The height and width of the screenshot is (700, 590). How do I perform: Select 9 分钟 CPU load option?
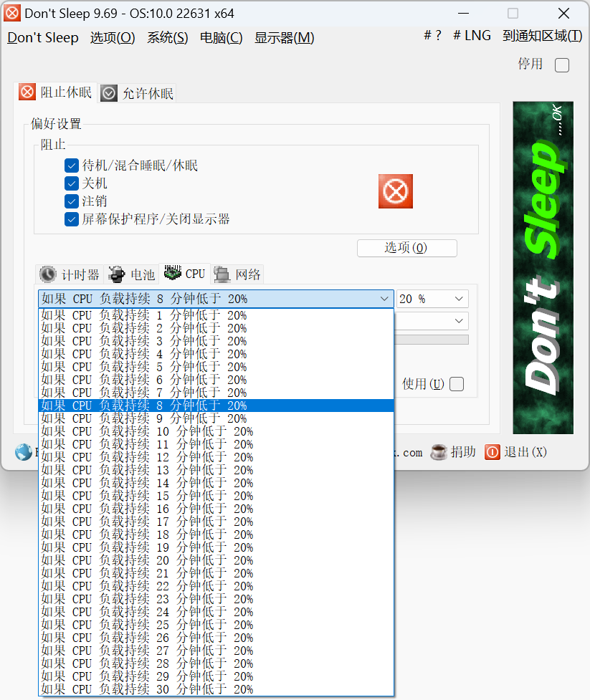217,418
